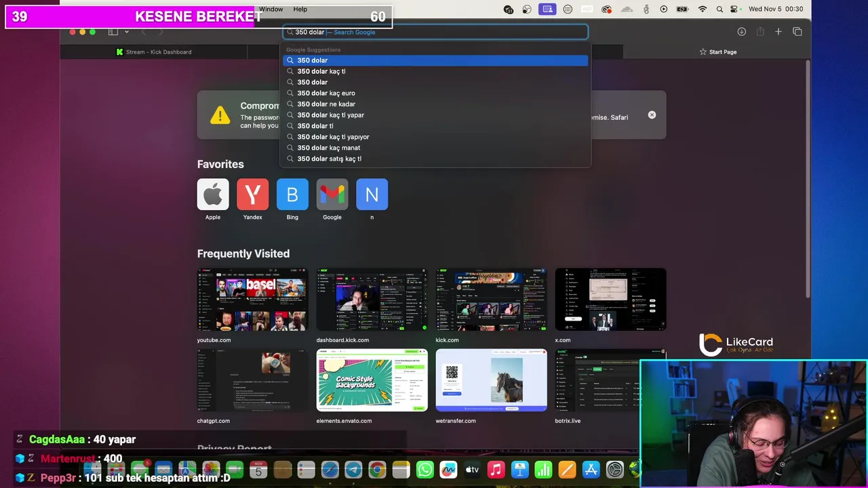868x488 pixels.
Task: Toggle the Safari sidebar icon
Action: pyautogui.click(x=113, y=32)
